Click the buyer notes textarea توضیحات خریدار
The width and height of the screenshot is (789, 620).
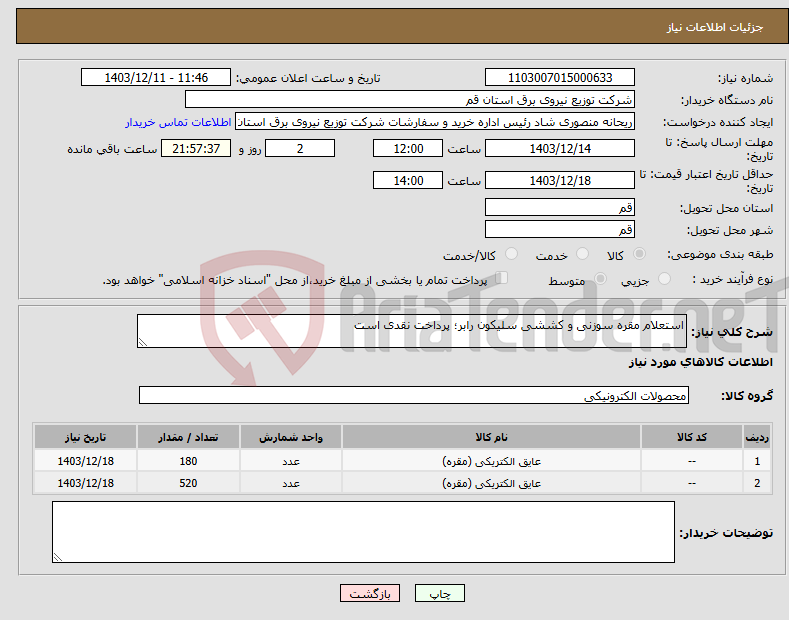tap(363, 532)
